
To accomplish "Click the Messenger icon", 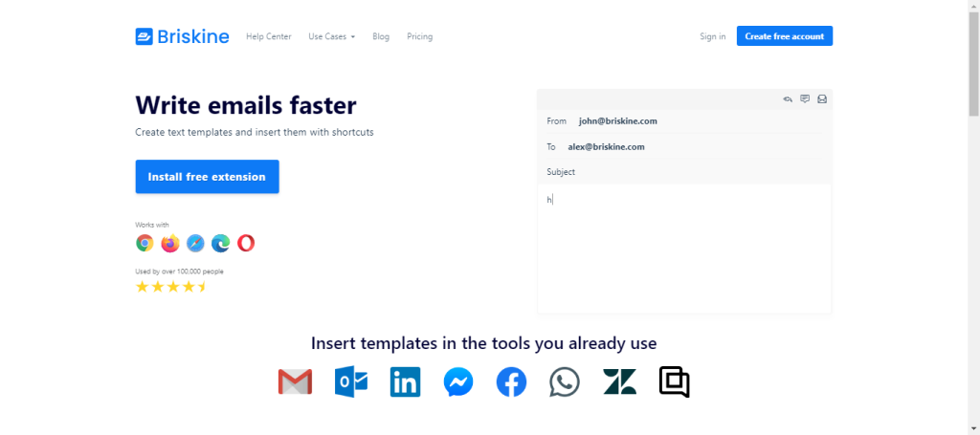I will click(458, 382).
